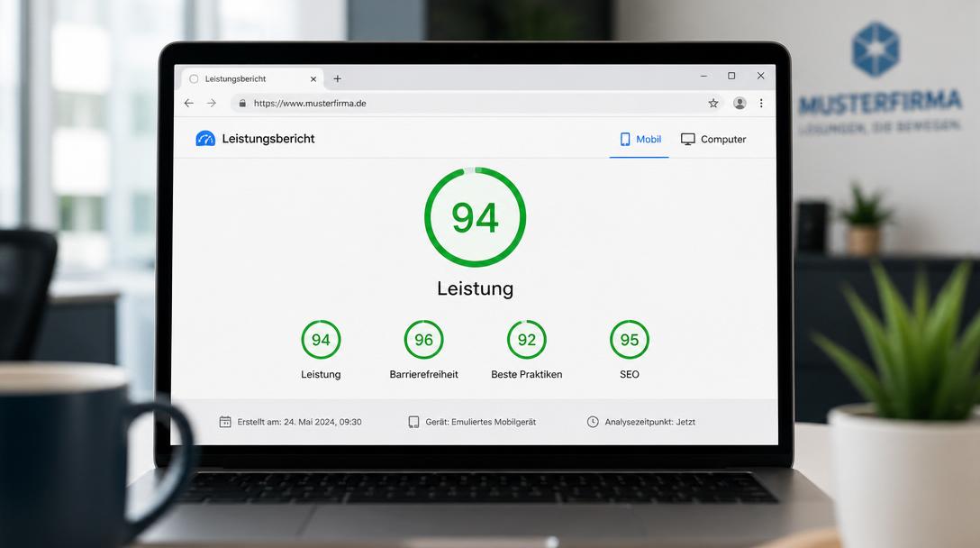This screenshot has height=548, width=980.
Task: Click the Barrierefreiheit label
Action: click(x=423, y=374)
